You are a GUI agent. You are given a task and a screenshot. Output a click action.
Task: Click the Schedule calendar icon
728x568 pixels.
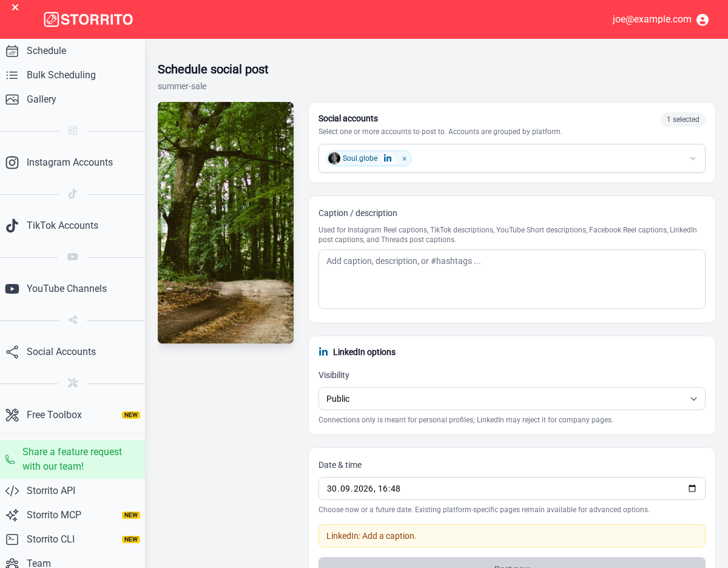pos(12,51)
